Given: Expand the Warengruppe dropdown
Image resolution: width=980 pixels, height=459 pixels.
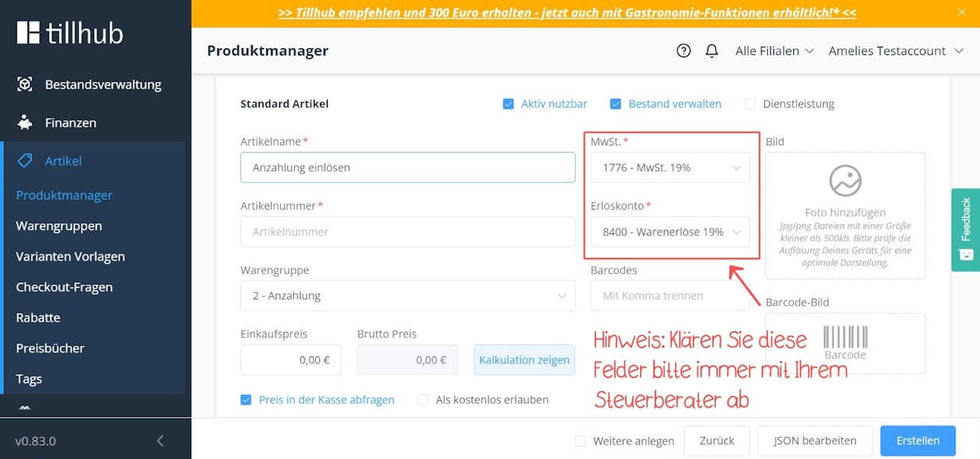Looking at the screenshot, I should pyautogui.click(x=407, y=295).
